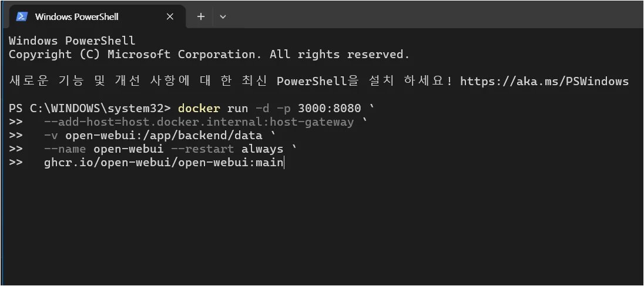Click the 'ghcr.io/open-webui/open-webui:main' image name

pos(163,163)
